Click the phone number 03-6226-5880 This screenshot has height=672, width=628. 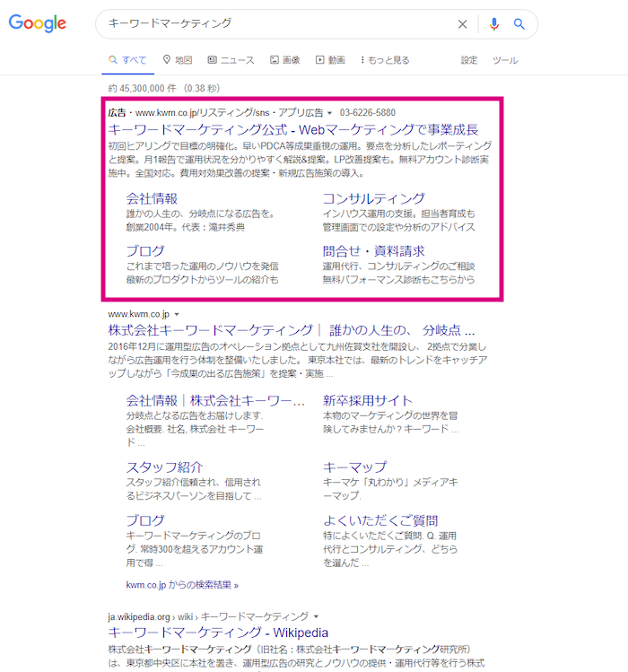[368, 113]
